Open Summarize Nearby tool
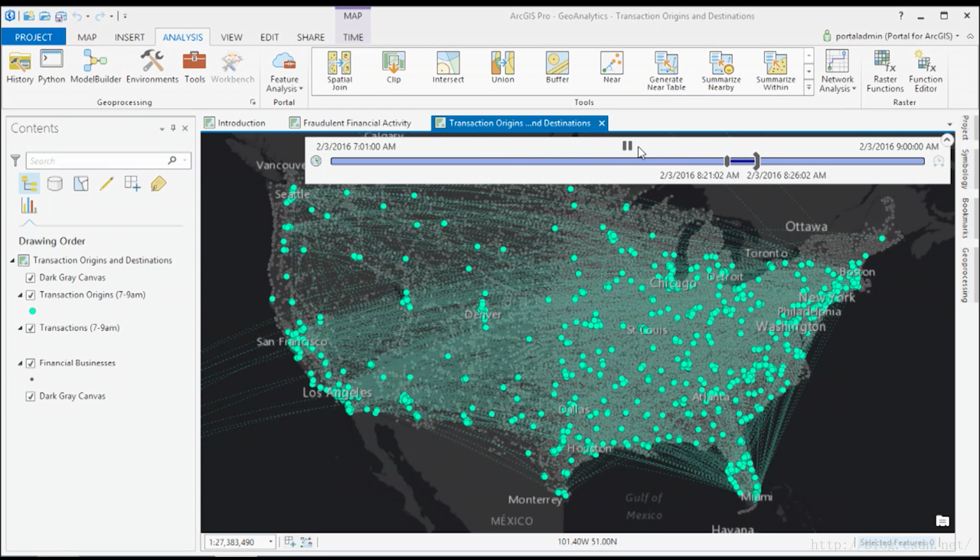Screen dimensions: 980x560 pyautogui.click(x=721, y=70)
